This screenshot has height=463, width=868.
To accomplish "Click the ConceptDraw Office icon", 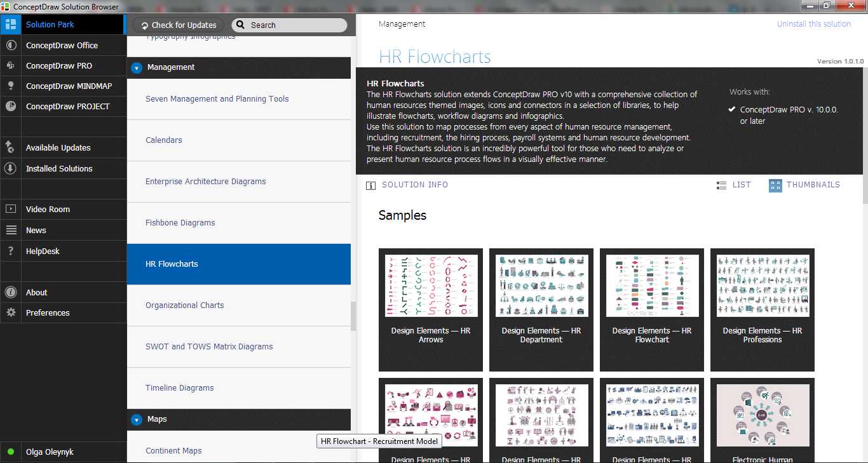I will (x=10, y=45).
